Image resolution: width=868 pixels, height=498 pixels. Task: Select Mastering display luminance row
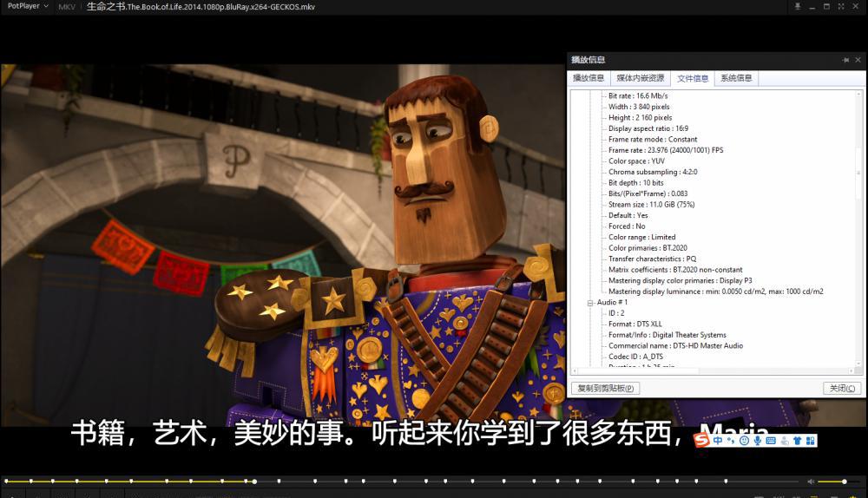716,292
